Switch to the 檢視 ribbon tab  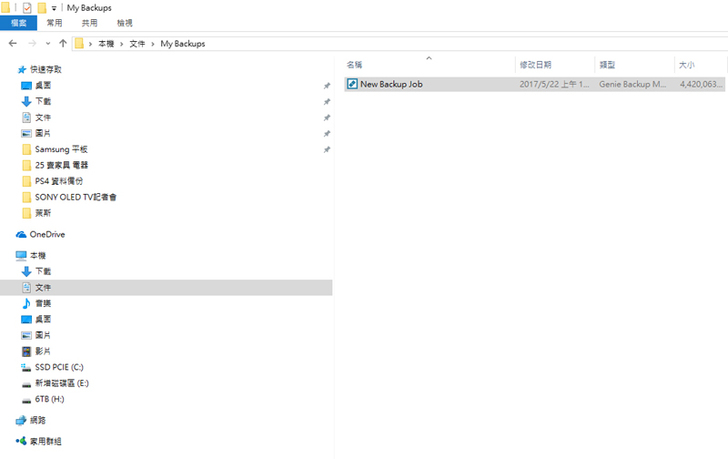point(124,23)
